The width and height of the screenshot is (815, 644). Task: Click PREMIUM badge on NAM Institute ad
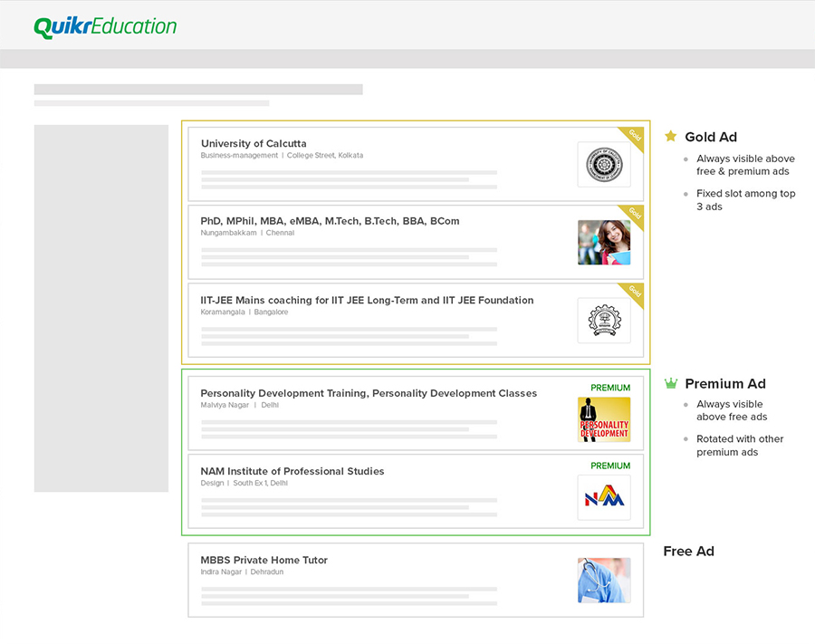(610, 466)
